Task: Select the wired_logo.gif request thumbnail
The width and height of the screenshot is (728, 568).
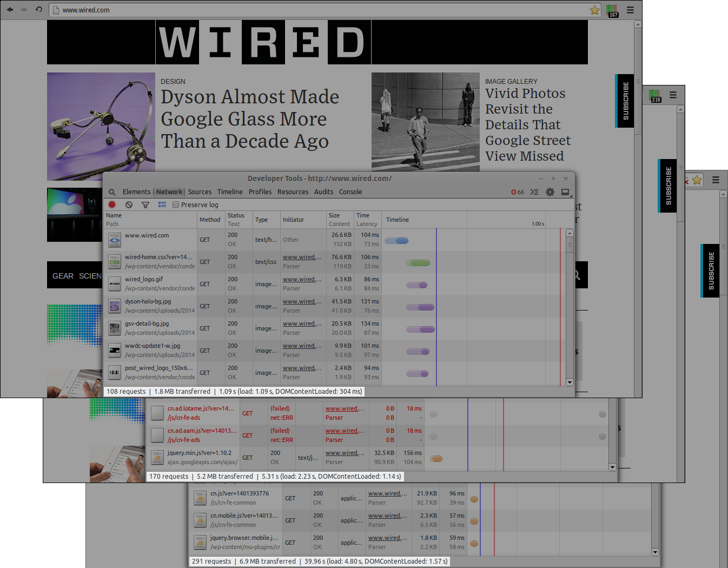Action: click(x=115, y=284)
